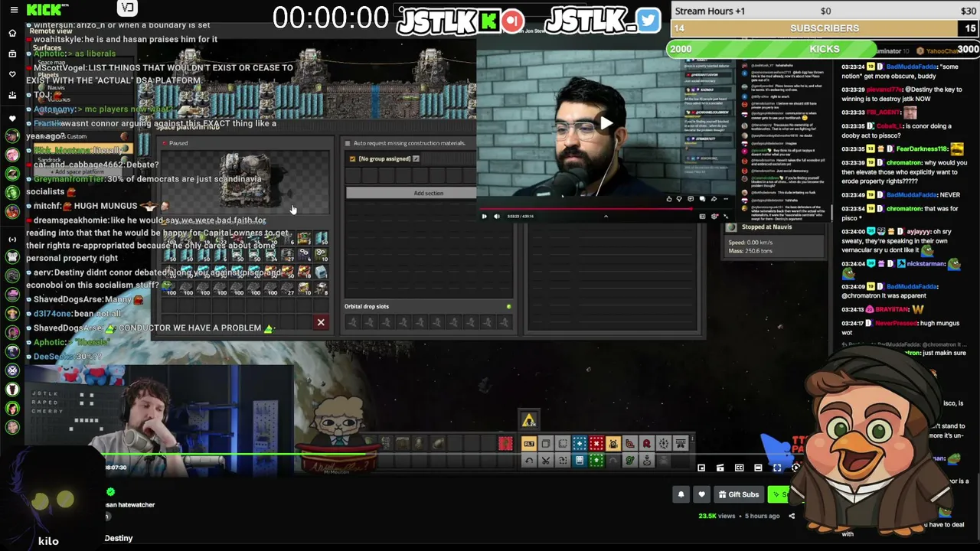This screenshot has height=551, width=980.
Task: Select the green upgrade planner
Action: pyautogui.click(x=596, y=461)
